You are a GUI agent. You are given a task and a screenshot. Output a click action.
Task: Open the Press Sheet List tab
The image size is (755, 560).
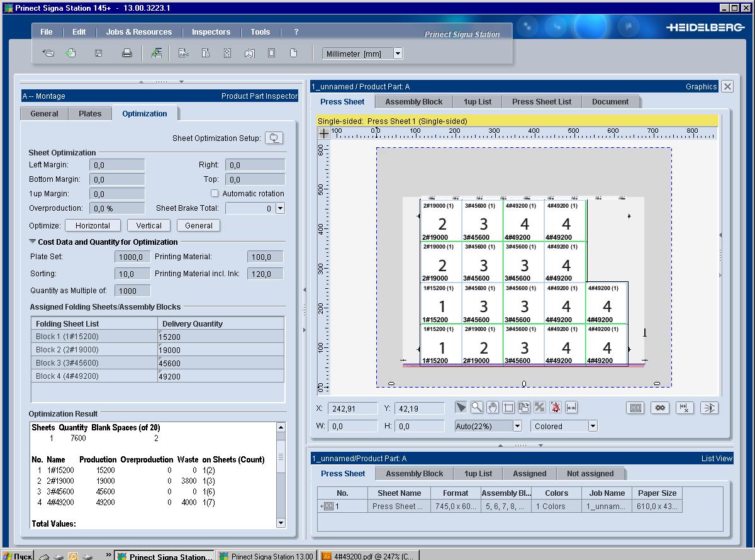[x=542, y=102]
